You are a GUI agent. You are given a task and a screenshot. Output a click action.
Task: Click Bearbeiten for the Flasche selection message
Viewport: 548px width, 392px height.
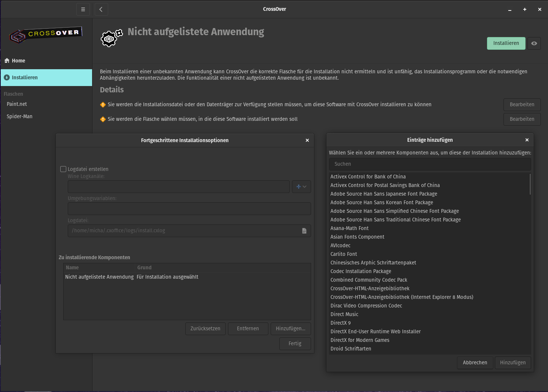[x=522, y=119]
